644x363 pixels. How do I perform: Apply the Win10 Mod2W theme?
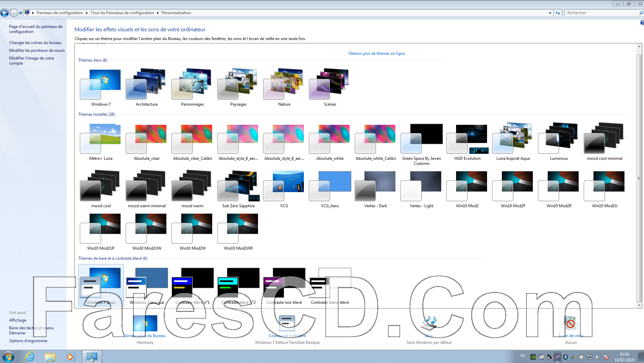[x=192, y=231]
